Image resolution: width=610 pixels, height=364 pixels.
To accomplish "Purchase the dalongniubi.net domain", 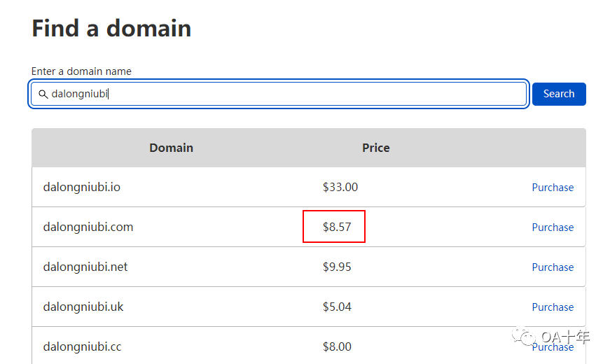I will point(553,267).
